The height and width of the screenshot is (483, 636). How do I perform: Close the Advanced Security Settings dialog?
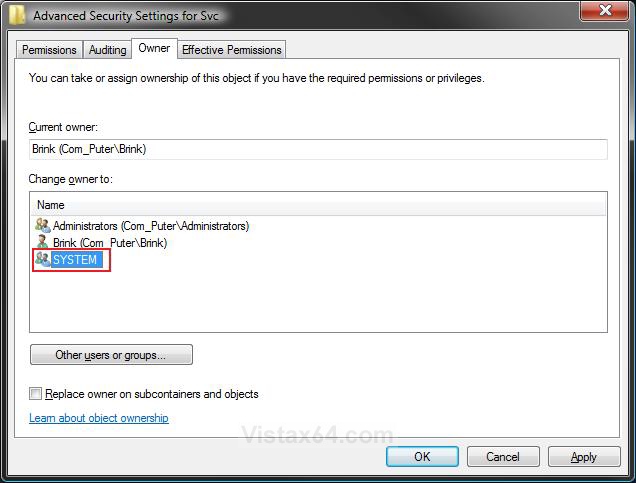[605, 10]
